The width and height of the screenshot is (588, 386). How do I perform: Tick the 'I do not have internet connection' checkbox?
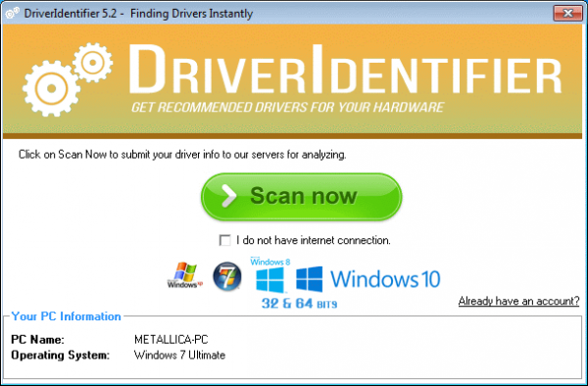pos(225,240)
